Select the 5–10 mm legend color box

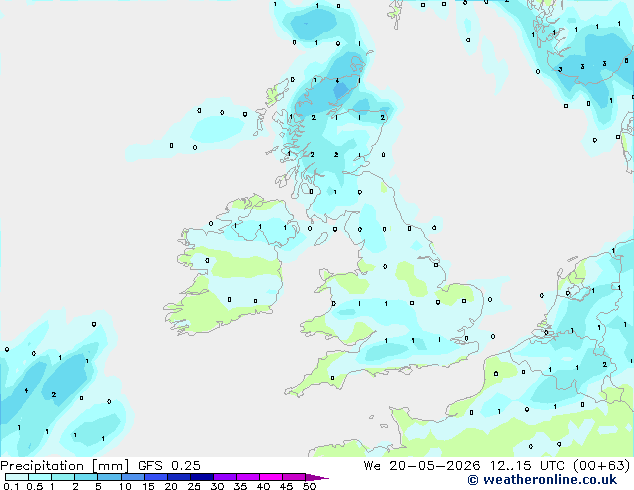(109, 477)
